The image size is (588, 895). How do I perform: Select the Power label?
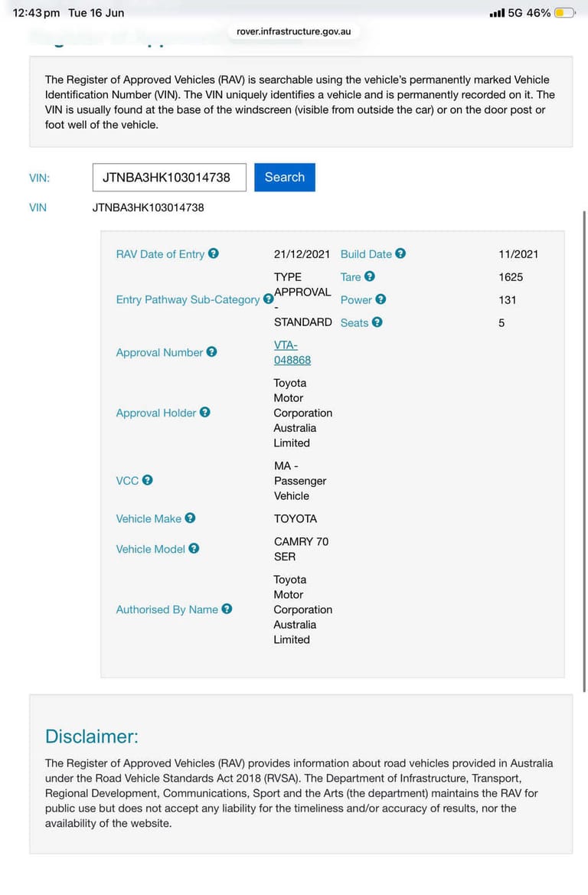coord(356,299)
